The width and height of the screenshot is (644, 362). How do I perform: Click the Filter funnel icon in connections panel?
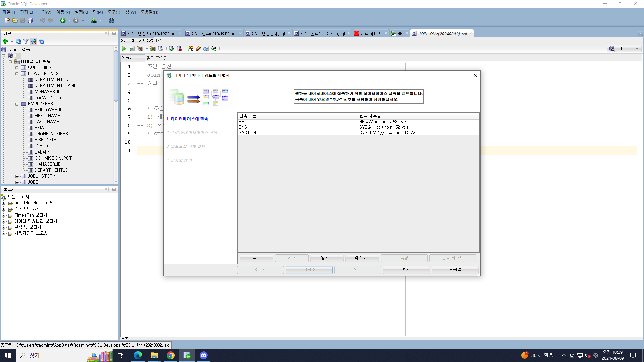pyautogui.click(x=26, y=41)
